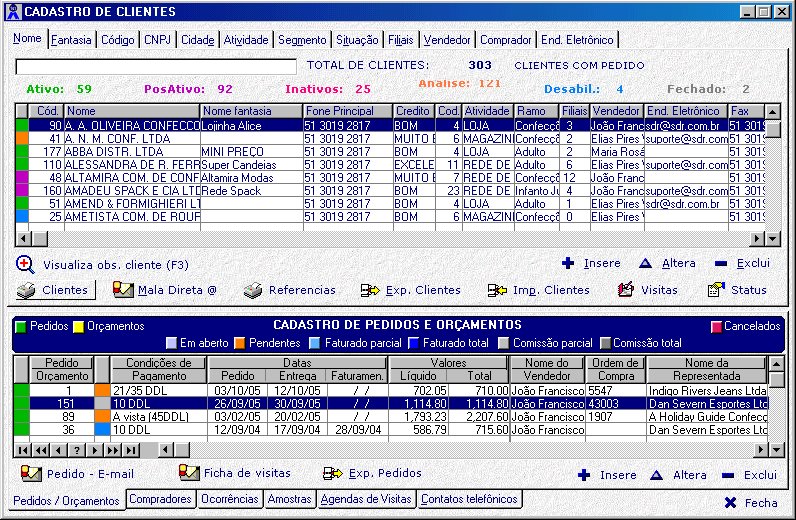Click the Mala Direta @ label
The image size is (796, 520).
pyautogui.click(x=177, y=290)
